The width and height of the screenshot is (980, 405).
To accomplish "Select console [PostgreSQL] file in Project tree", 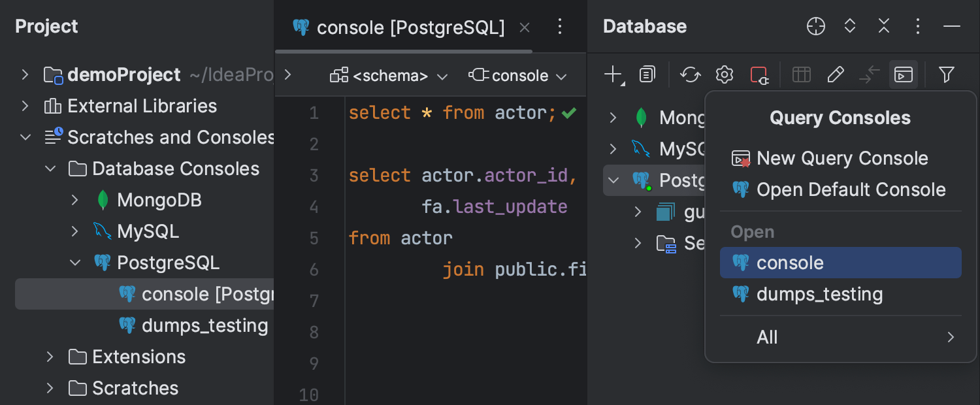I will (144, 294).
